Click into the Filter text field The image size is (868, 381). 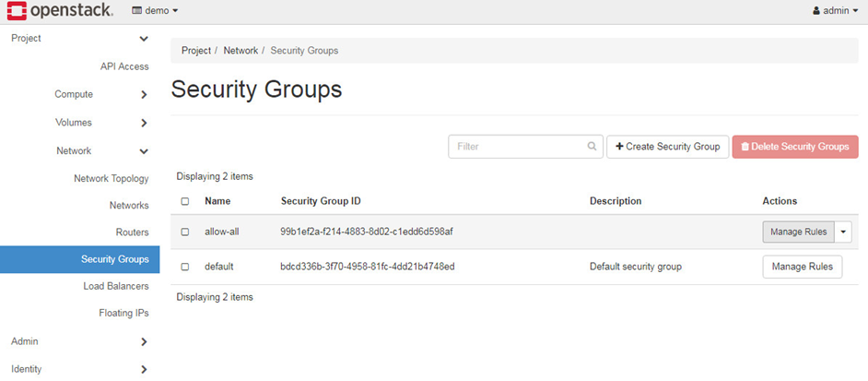(x=518, y=147)
